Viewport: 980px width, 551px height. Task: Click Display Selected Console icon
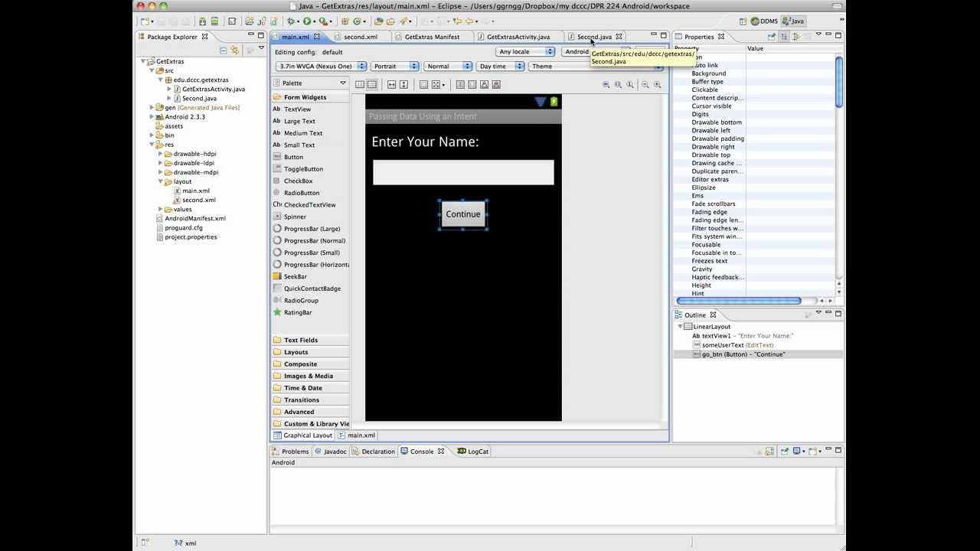(796, 452)
